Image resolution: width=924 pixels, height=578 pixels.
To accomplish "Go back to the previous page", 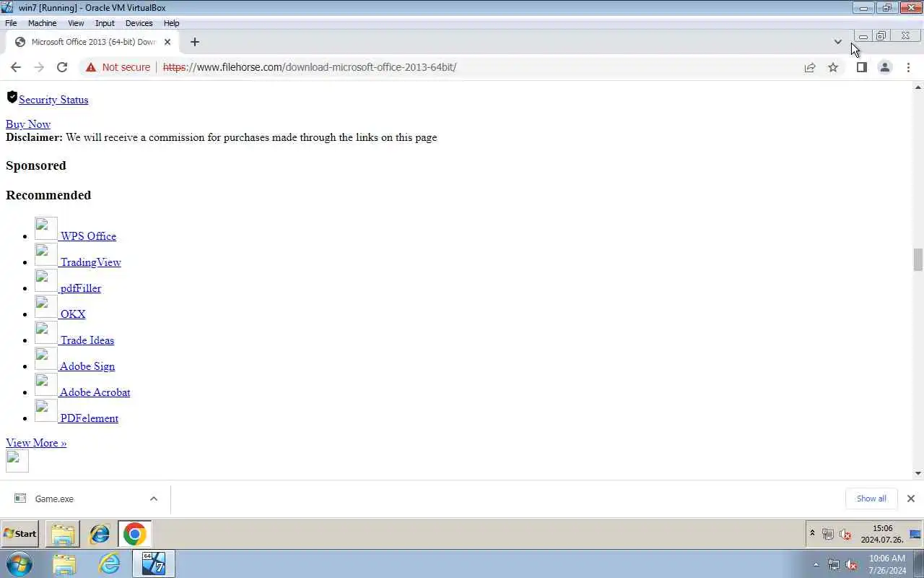I will pyautogui.click(x=16, y=67).
